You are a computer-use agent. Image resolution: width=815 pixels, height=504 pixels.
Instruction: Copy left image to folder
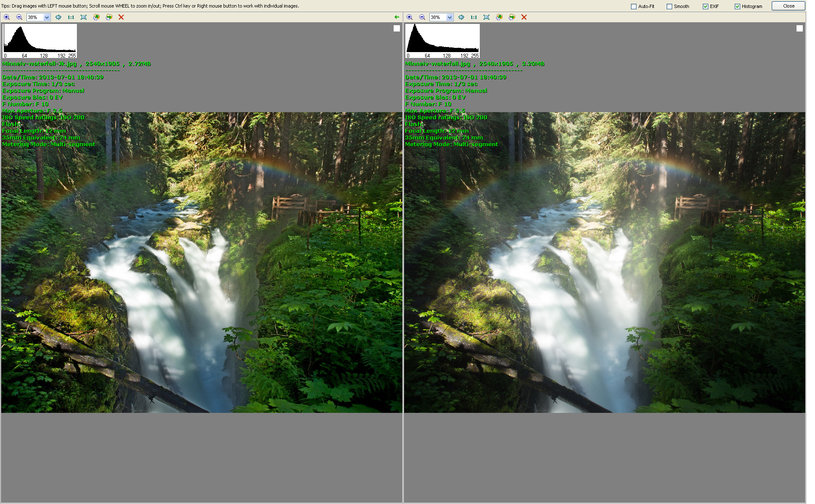(96, 17)
